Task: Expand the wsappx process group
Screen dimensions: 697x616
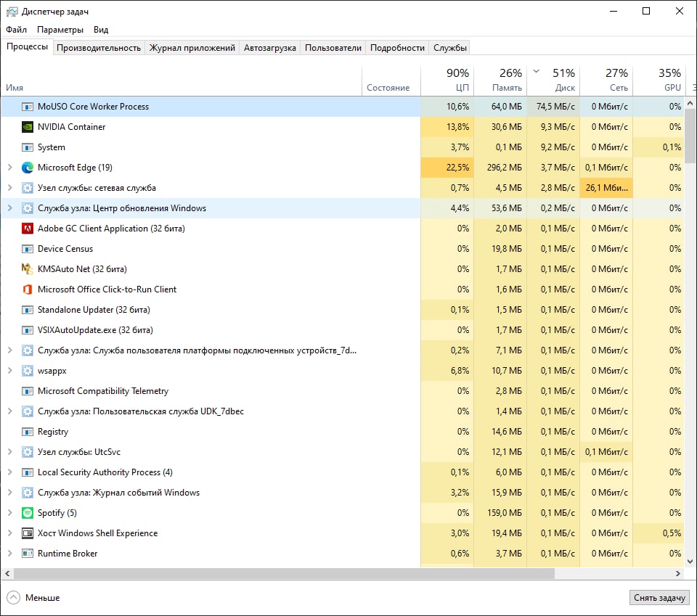Action: [9, 371]
